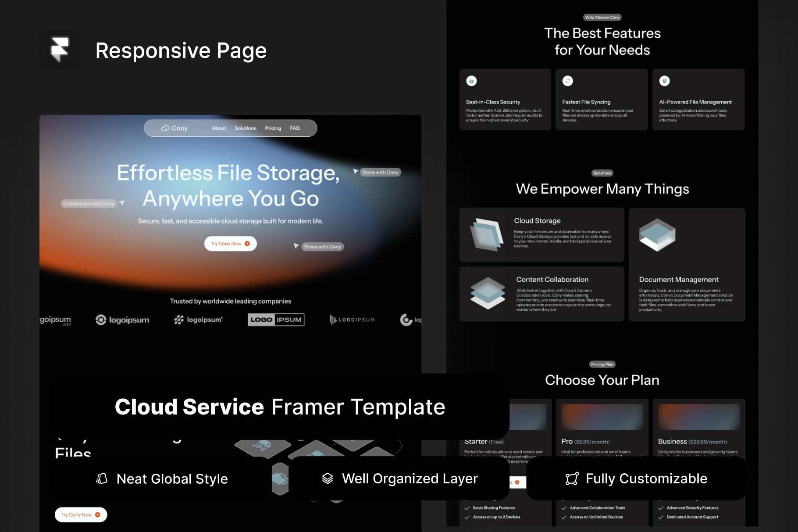Click the Pro plan gradient banner
Viewport: 798px width, 532px height.
pyautogui.click(x=602, y=417)
